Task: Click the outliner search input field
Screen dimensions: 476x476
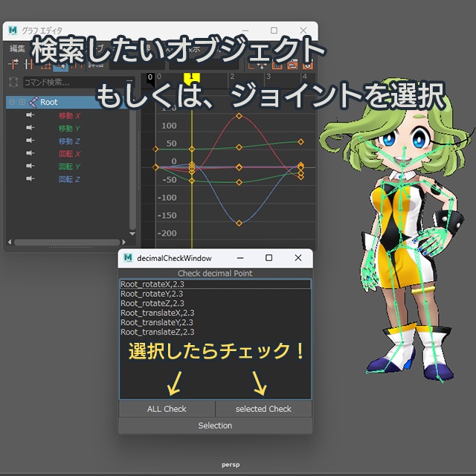Action: (x=79, y=83)
